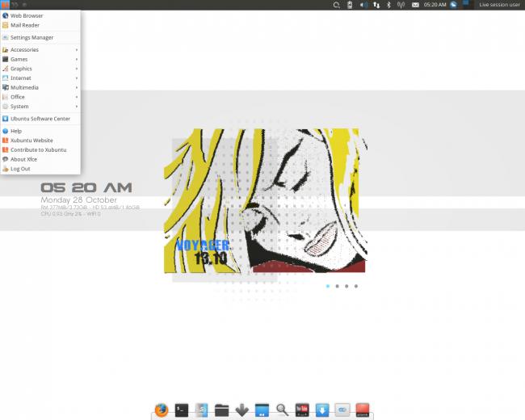Open the blue-gray dock icon after Terminal
Image resolution: width=525 pixels, height=420 pixels.
pos(202,410)
